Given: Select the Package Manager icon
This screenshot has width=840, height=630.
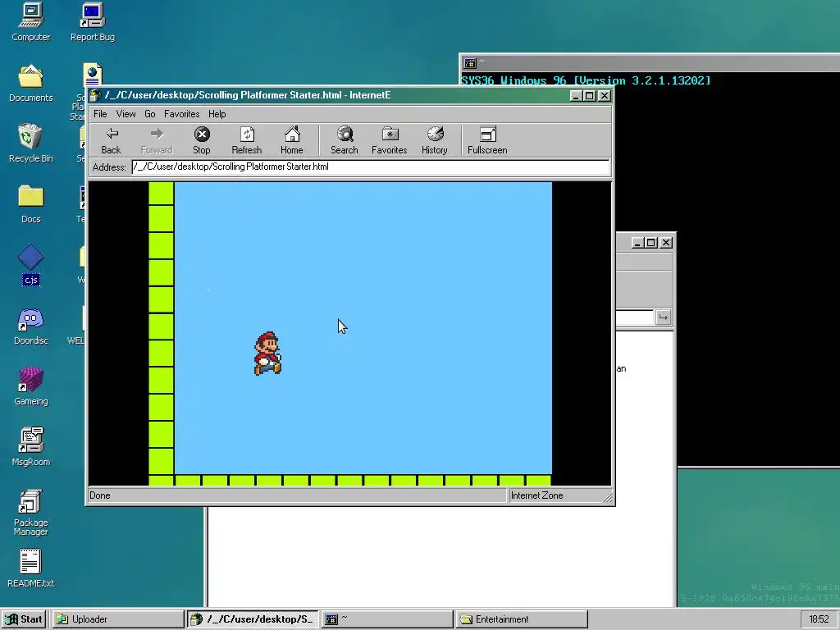Looking at the screenshot, I should pos(31,513).
